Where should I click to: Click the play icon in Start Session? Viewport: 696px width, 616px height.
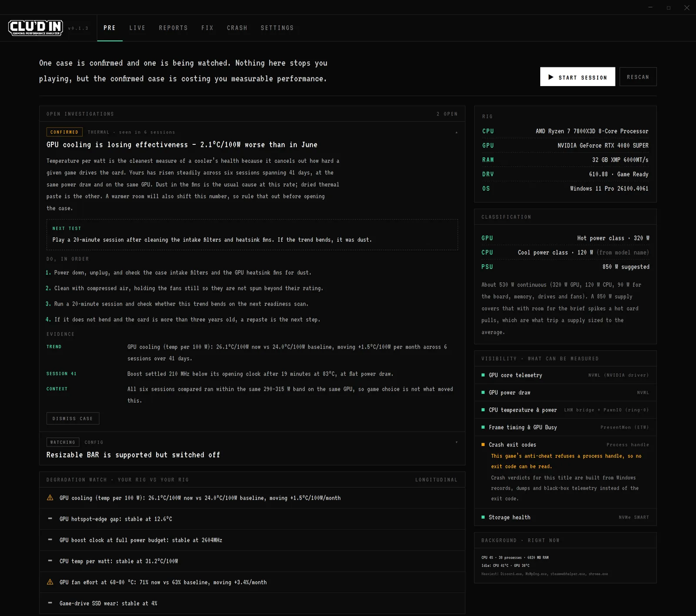[x=551, y=77]
